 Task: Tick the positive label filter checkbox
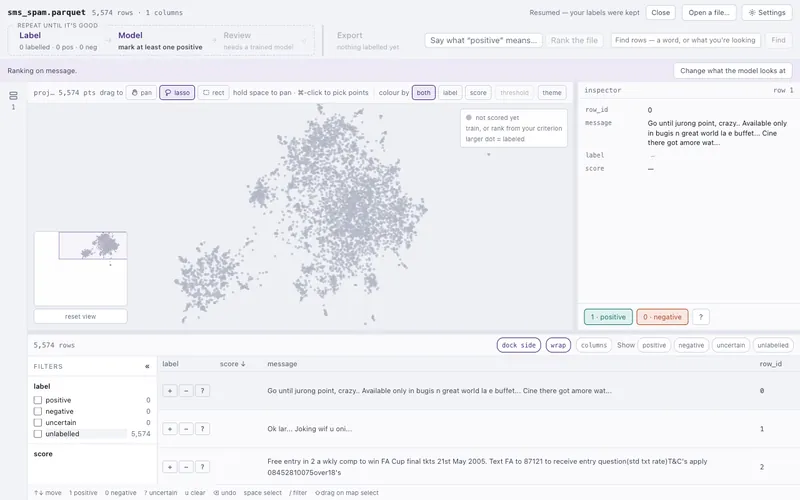coord(38,400)
